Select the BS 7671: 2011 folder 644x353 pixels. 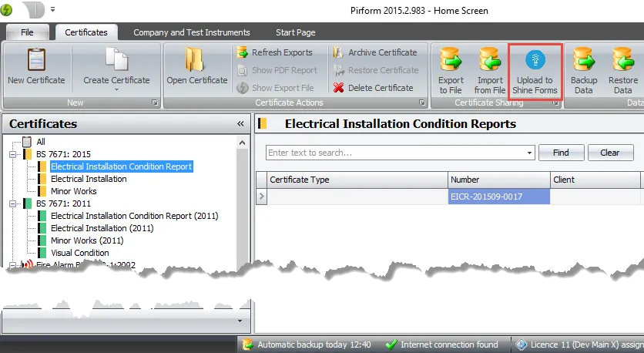(63, 203)
